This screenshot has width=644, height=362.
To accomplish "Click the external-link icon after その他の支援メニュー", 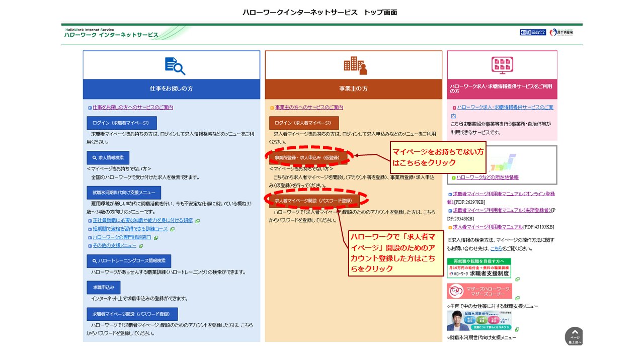I will tap(141, 246).
